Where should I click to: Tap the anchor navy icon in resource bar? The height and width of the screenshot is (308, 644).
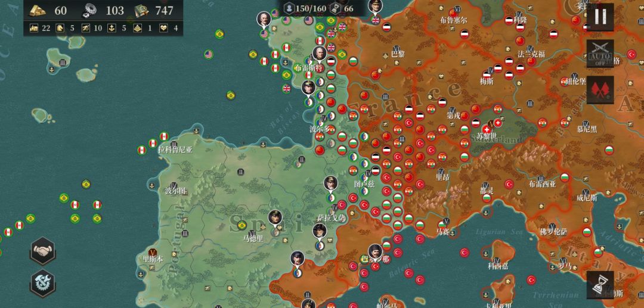(112, 29)
